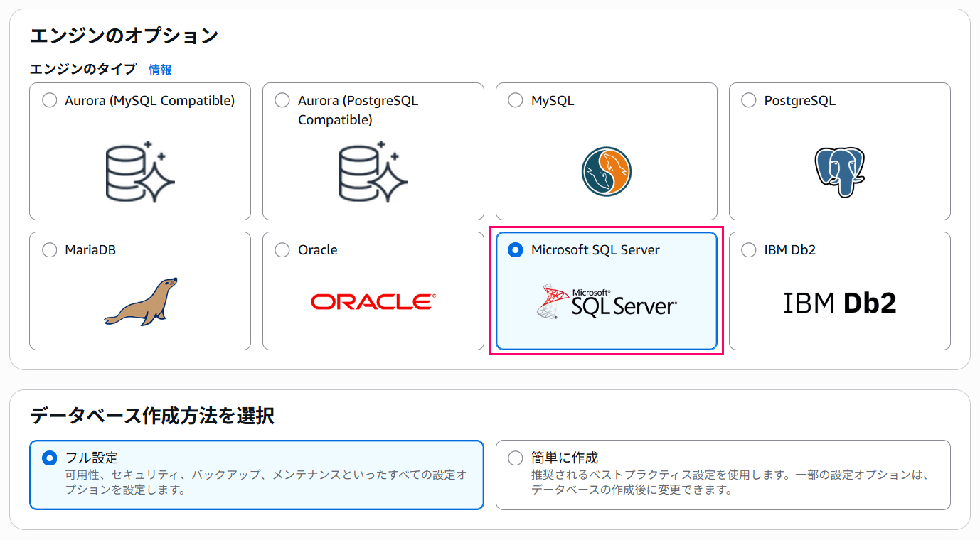Click the エンジンのオプション heading

(124, 35)
